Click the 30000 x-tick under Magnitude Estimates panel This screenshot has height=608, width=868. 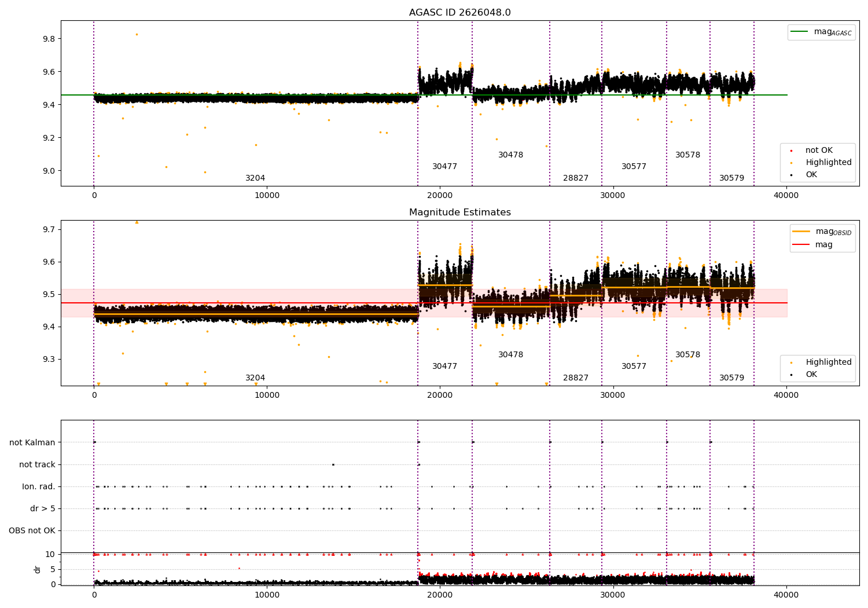tap(613, 395)
